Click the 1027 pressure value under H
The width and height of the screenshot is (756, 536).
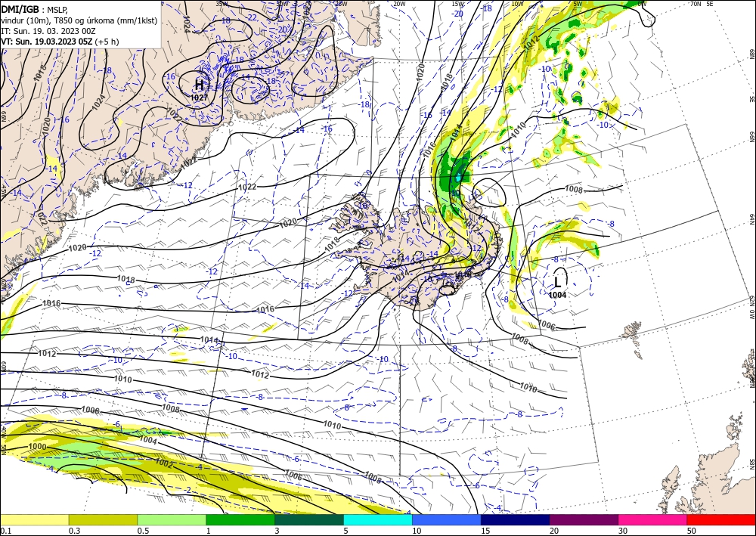[x=199, y=98]
